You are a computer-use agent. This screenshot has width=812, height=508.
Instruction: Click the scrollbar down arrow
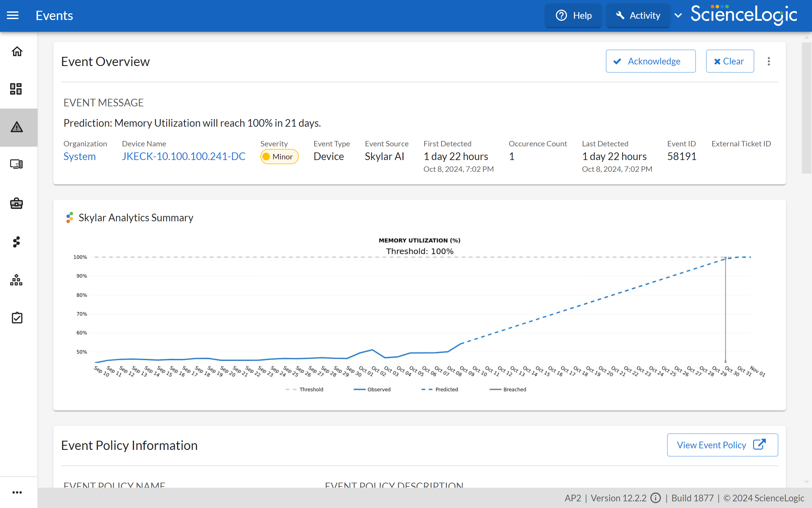coord(806,482)
